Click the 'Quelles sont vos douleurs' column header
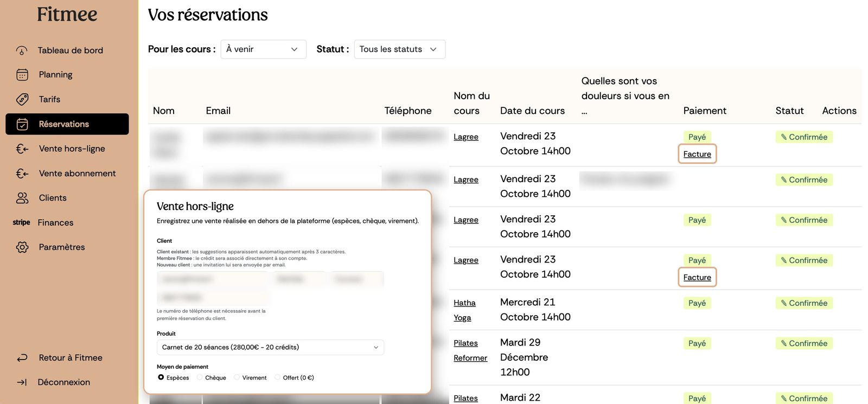The height and width of the screenshot is (404, 868). (x=626, y=96)
